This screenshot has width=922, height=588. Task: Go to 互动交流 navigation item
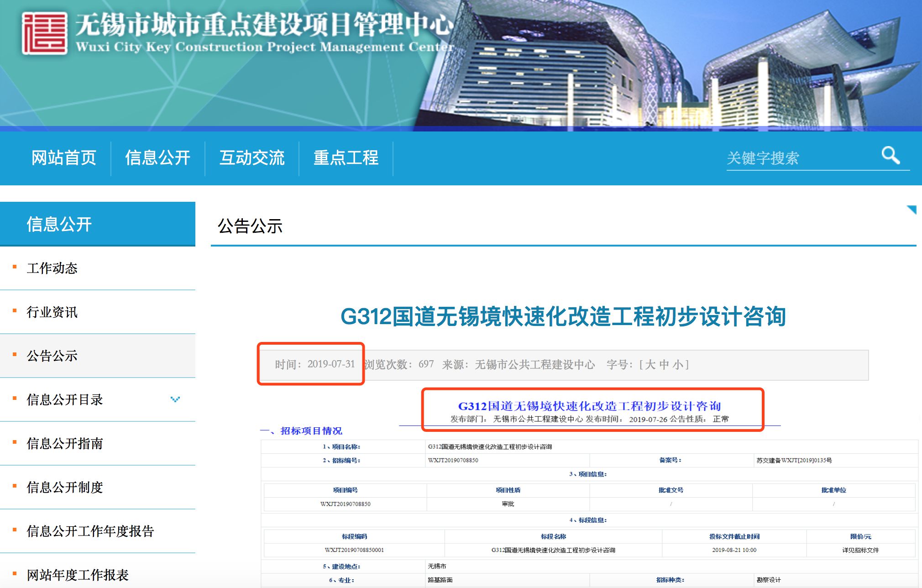251,158
